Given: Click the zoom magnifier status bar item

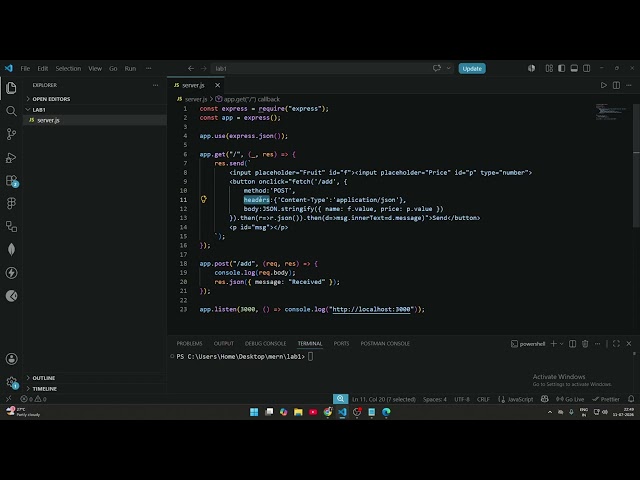Looking at the screenshot, I should pyautogui.click(x=340, y=399).
